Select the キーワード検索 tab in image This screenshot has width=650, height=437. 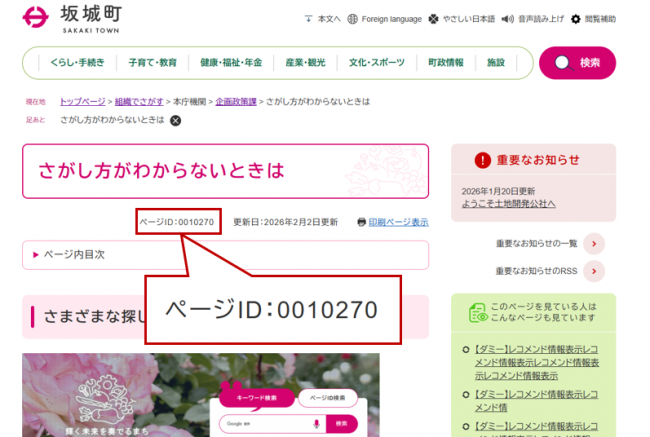coord(257,398)
